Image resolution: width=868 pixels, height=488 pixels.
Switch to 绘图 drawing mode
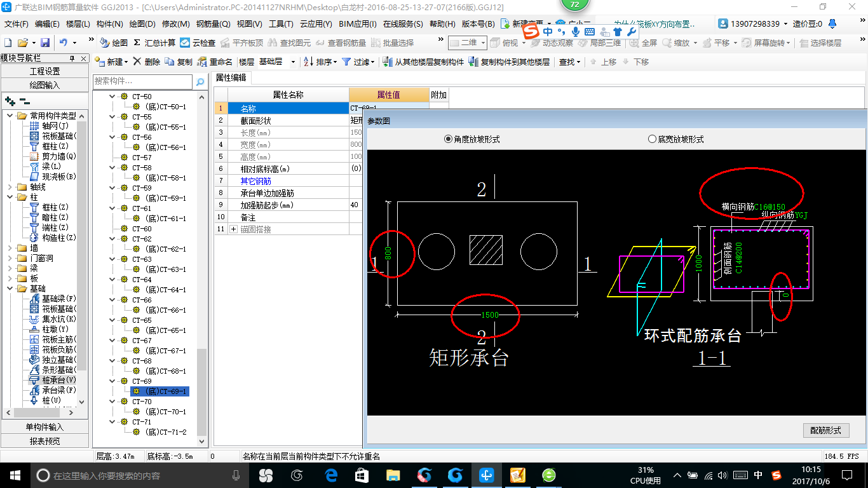(114, 43)
